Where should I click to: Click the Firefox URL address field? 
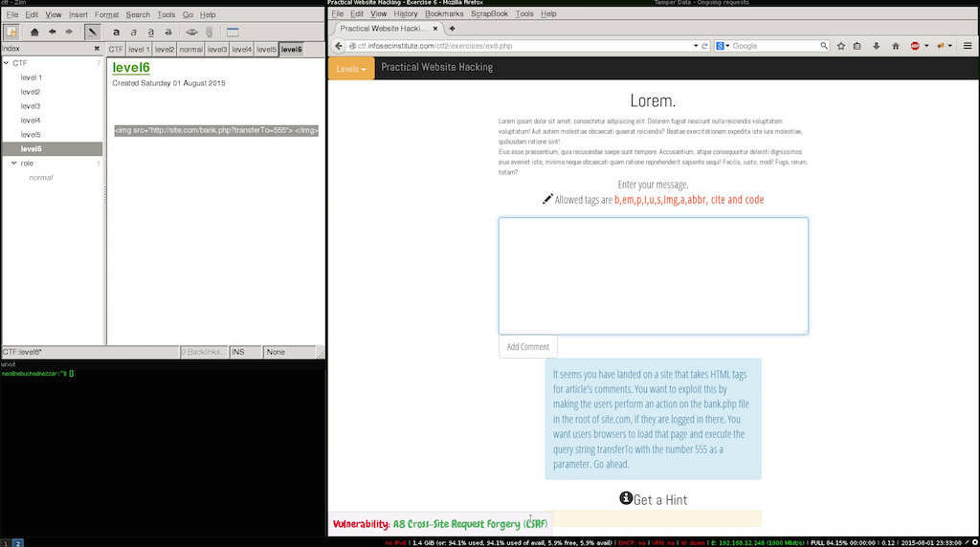point(523,46)
